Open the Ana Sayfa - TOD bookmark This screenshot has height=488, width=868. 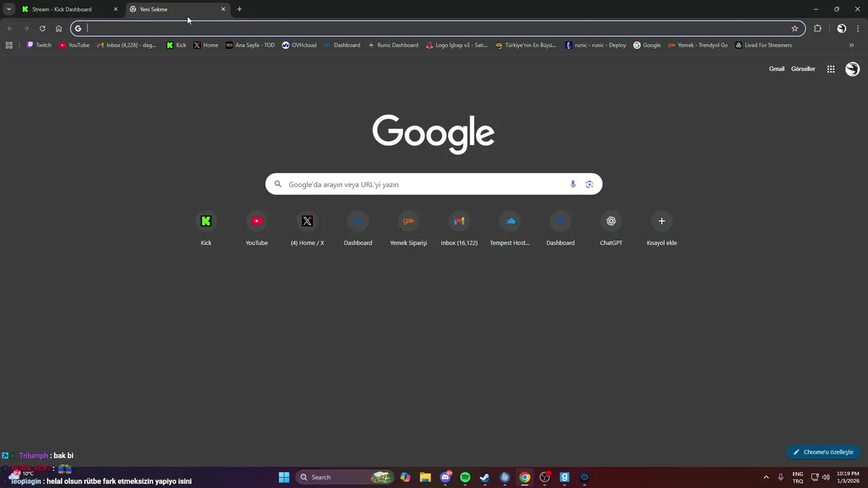pyautogui.click(x=250, y=45)
